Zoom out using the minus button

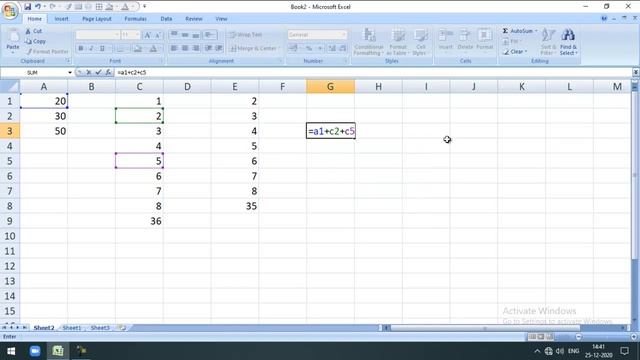click(578, 337)
